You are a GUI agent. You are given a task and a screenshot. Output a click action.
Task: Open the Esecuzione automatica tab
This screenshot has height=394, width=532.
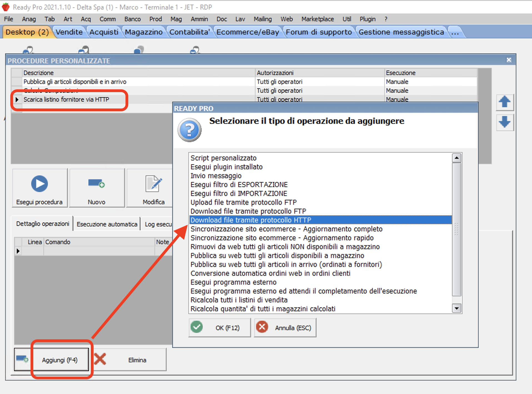pyautogui.click(x=107, y=224)
